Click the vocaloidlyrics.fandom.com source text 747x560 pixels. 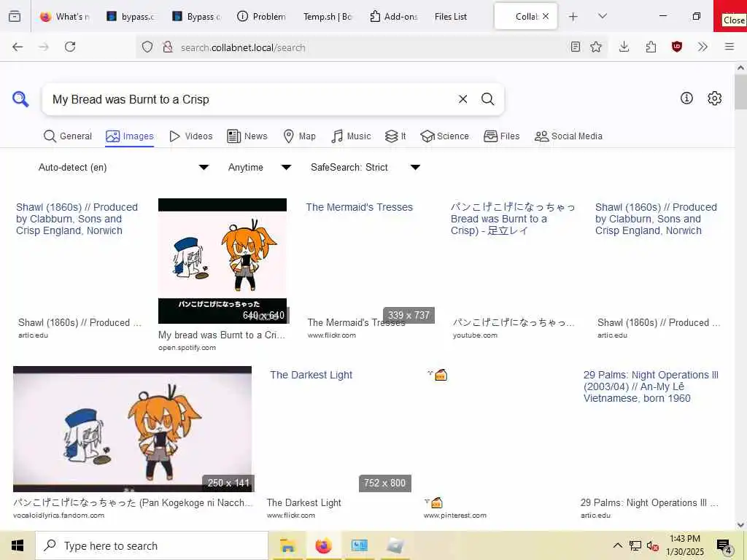[58, 516]
